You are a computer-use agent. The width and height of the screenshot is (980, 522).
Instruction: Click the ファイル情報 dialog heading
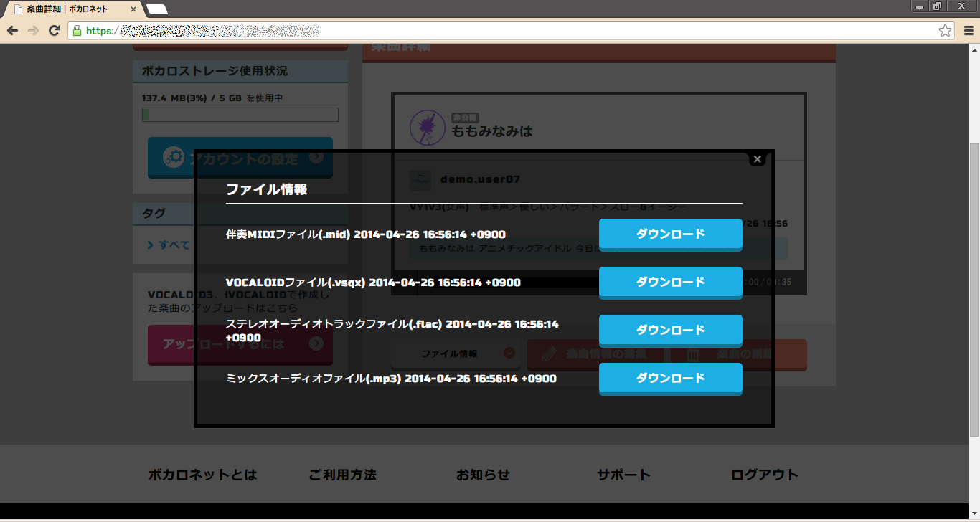pyautogui.click(x=266, y=189)
